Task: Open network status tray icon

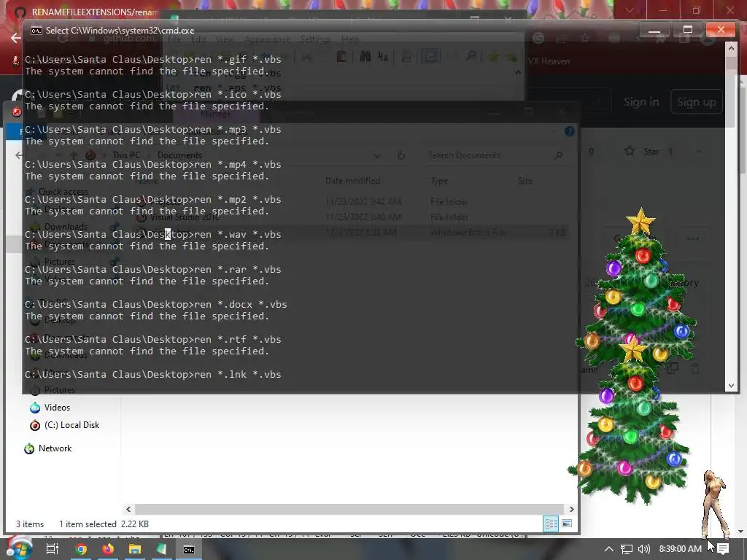Action: (627, 549)
